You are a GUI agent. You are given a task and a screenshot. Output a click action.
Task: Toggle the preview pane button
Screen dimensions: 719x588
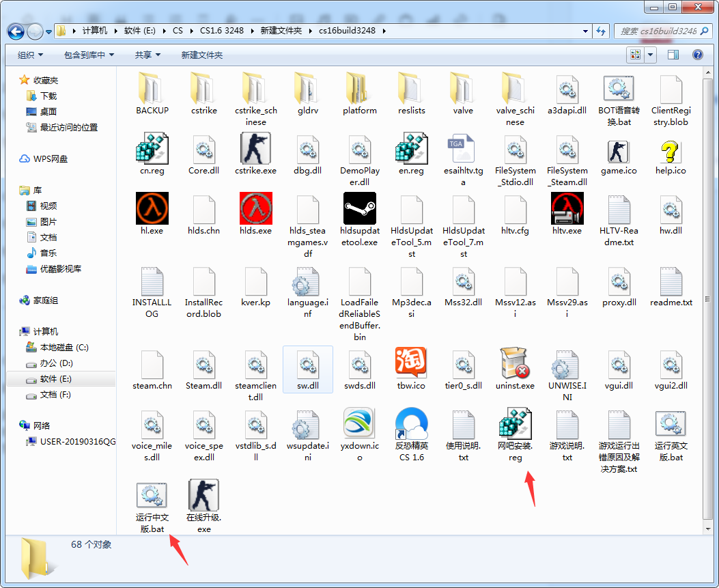[x=673, y=55]
